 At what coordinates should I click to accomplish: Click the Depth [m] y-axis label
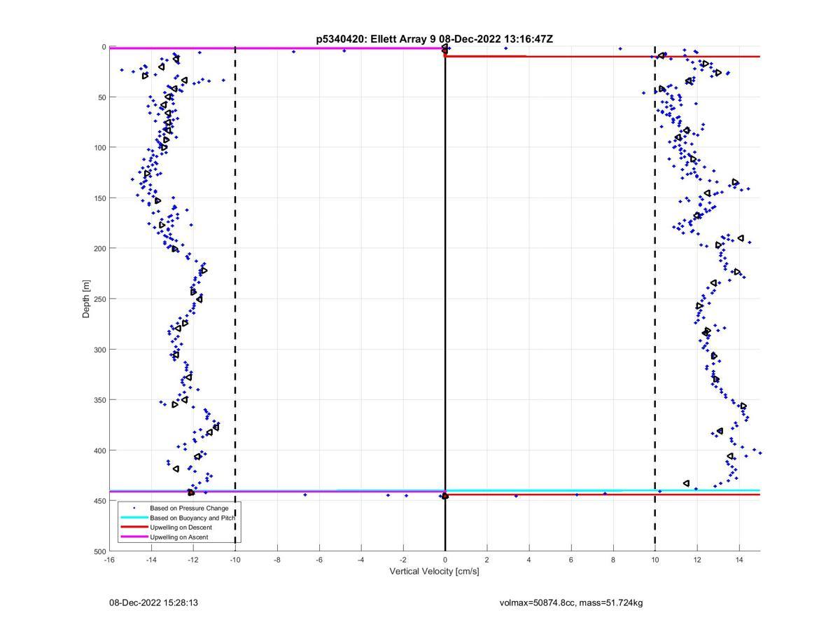(87, 299)
